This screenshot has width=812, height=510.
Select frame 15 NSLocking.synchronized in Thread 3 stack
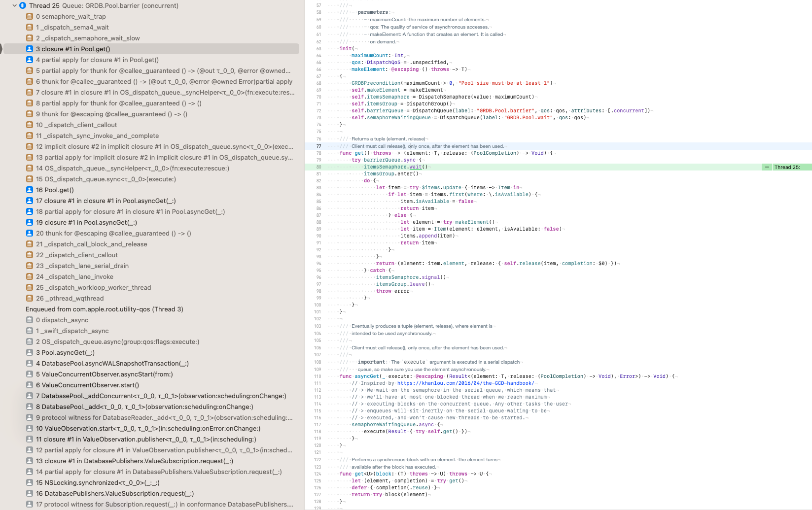point(99,482)
